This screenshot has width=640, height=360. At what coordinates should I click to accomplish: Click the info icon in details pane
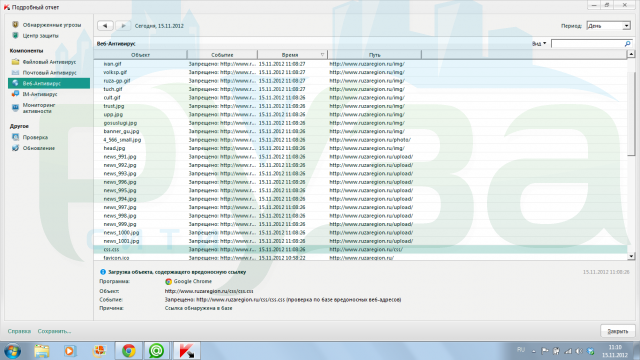(102, 272)
